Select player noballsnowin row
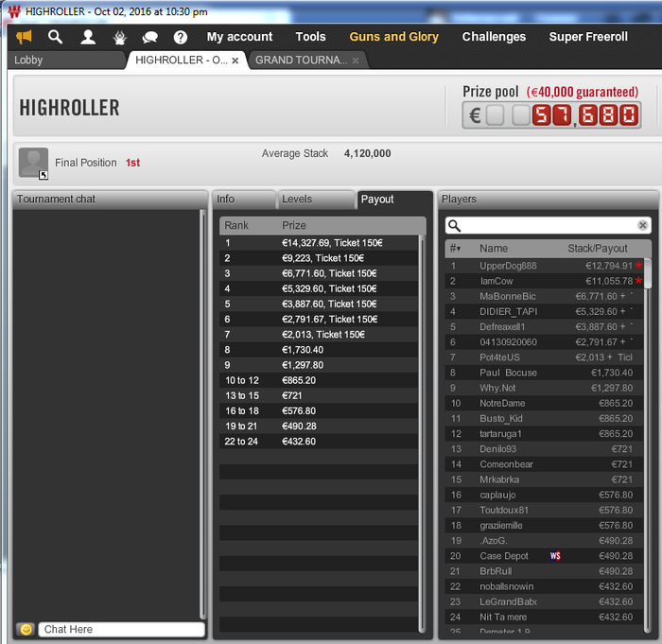The image size is (662, 644). point(544,586)
